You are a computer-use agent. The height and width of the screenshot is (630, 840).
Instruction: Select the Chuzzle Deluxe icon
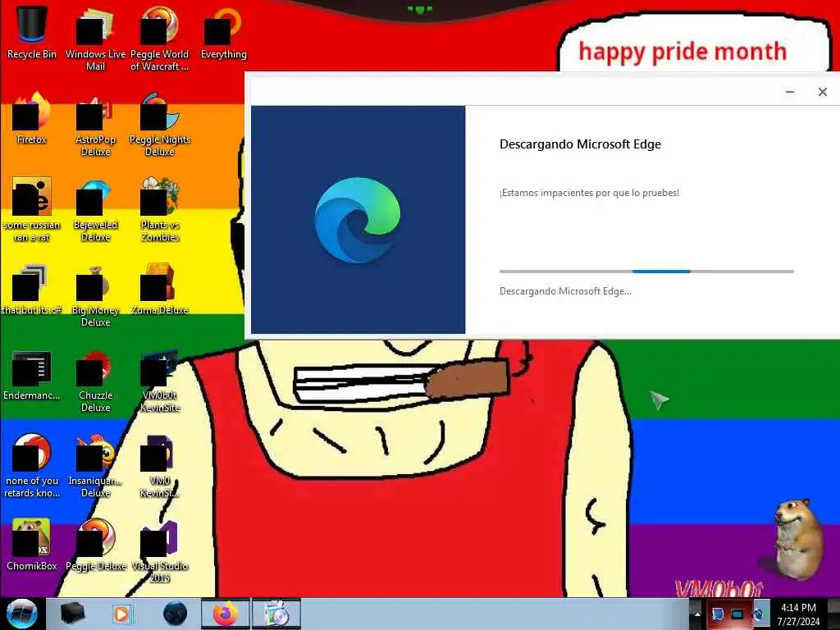(x=95, y=381)
